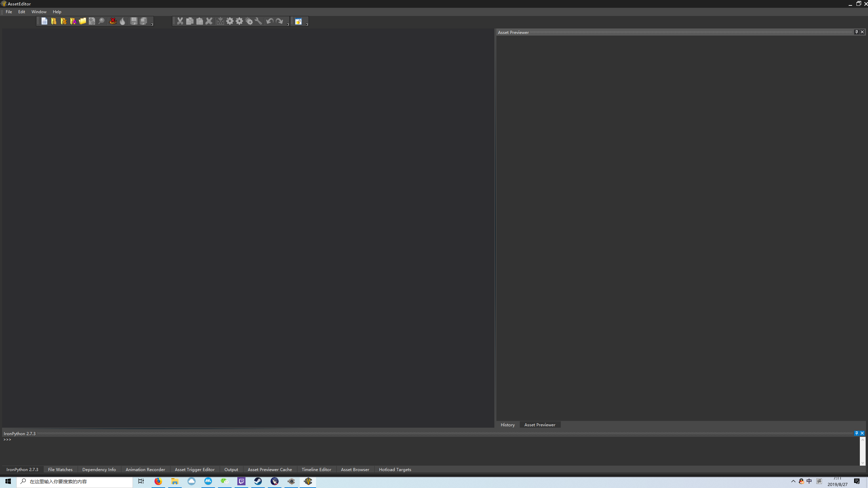Screen dimensions: 868x488
Task: Click the plain yellow Open file icon
Action: coord(54,21)
